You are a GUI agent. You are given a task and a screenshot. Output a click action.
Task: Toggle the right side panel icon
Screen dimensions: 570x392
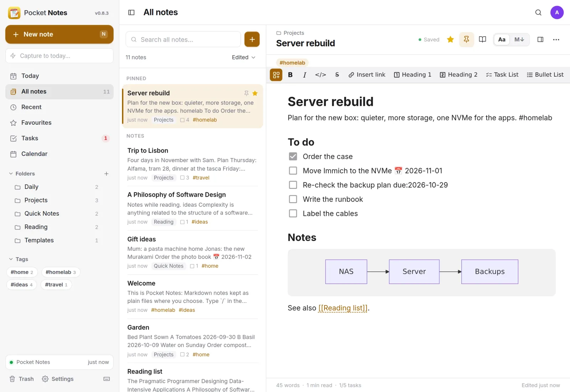(x=540, y=40)
